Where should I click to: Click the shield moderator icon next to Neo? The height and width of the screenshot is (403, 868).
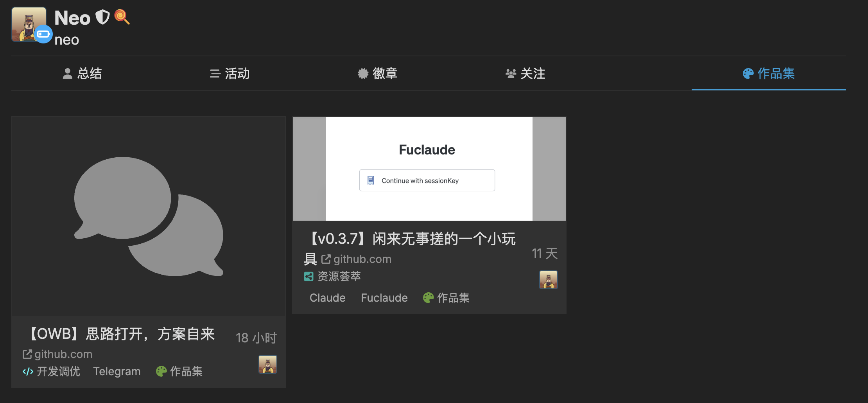[102, 17]
